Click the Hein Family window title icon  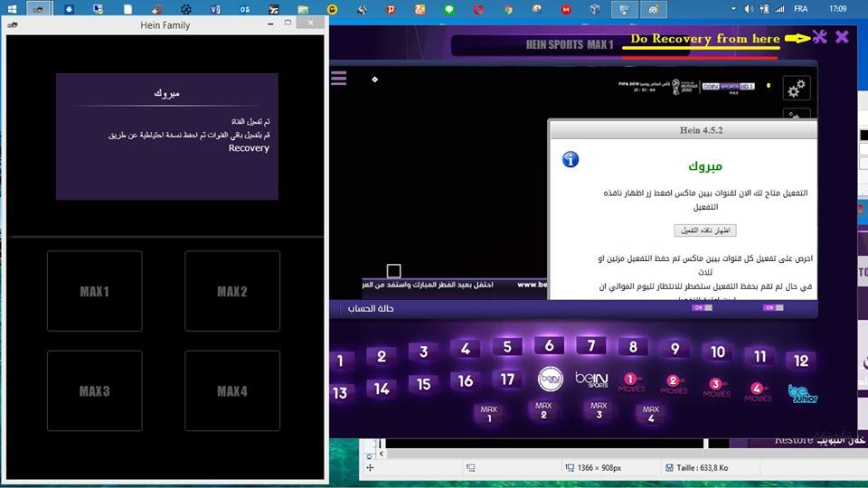coord(13,25)
